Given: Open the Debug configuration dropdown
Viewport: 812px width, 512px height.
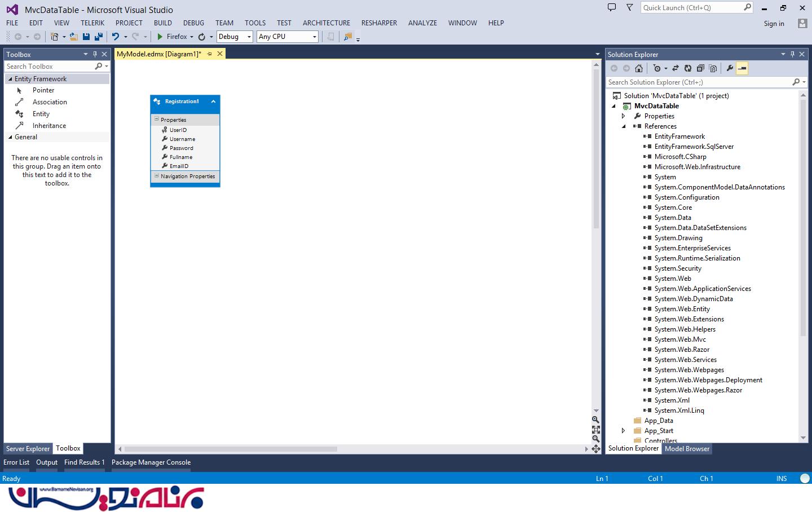Looking at the screenshot, I should (x=235, y=37).
